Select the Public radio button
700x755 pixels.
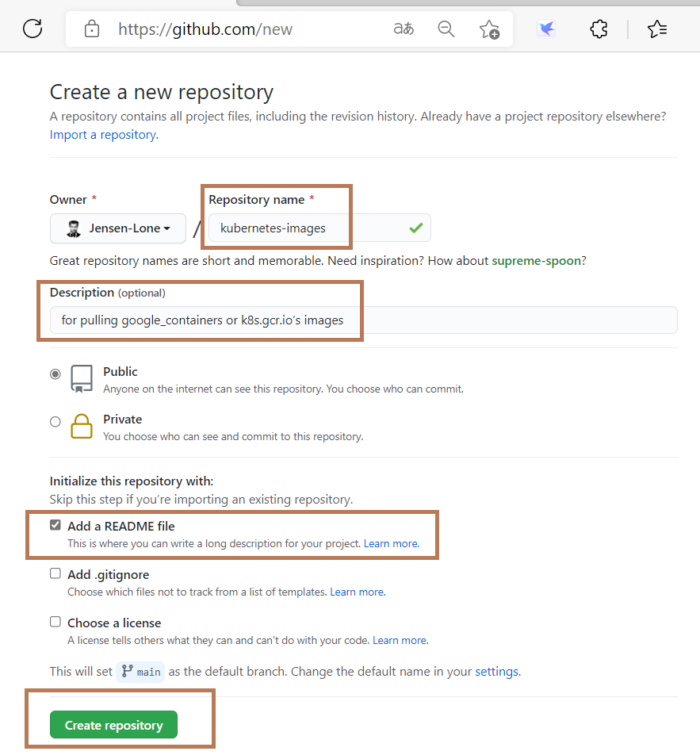(x=55, y=374)
